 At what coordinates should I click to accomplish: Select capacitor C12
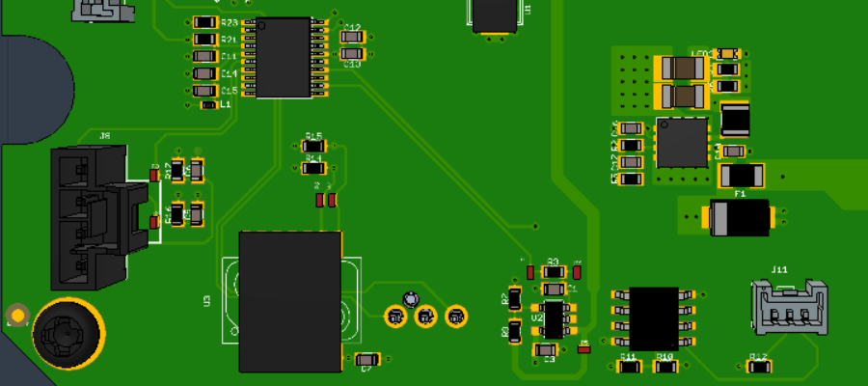coord(351,38)
